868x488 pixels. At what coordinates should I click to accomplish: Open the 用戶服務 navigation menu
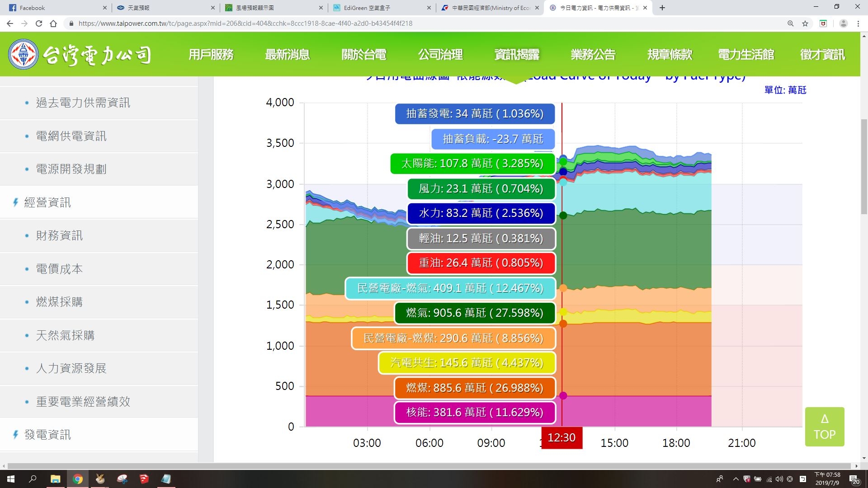(x=211, y=55)
